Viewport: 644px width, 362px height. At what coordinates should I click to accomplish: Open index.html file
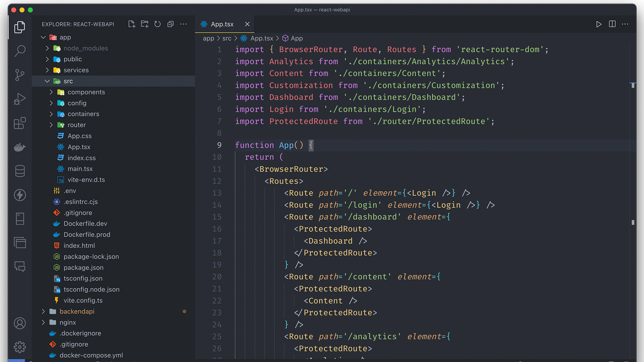tap(113, 246)
